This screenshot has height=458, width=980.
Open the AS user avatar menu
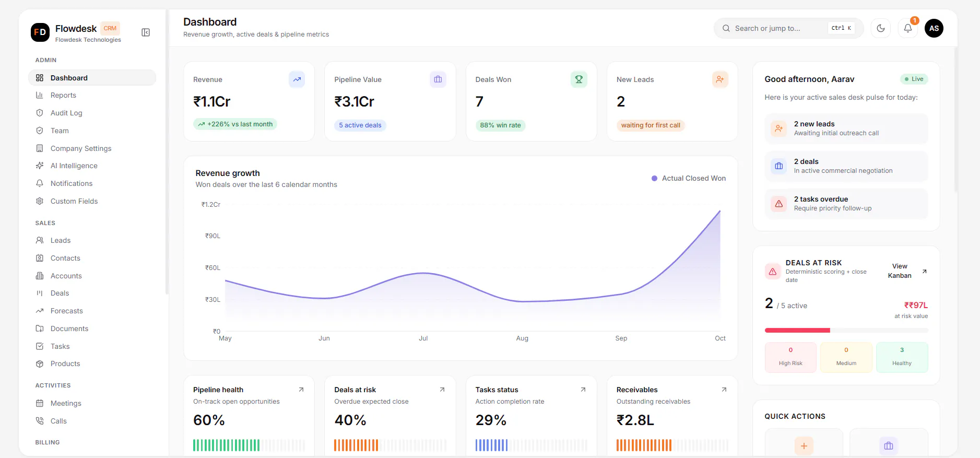coord(934,28)
